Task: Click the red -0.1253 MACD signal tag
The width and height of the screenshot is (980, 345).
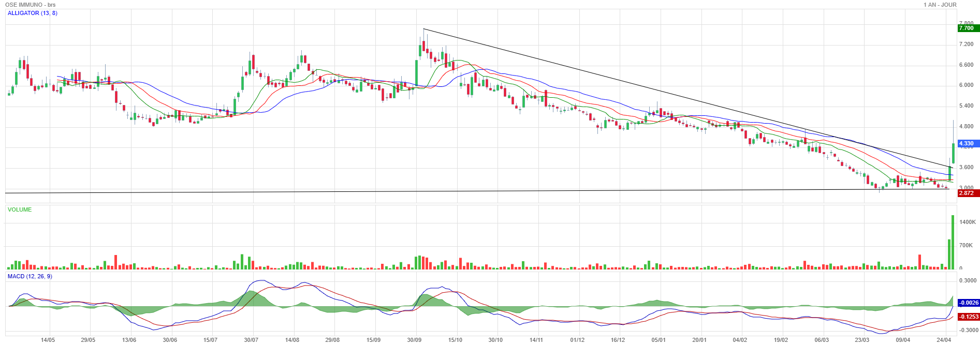Action: (968, 317)
